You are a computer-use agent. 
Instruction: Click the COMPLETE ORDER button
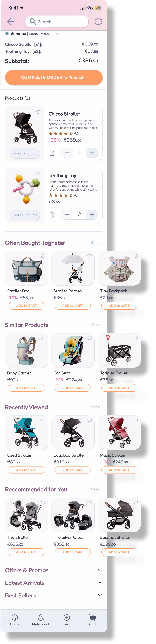point(54,78)
